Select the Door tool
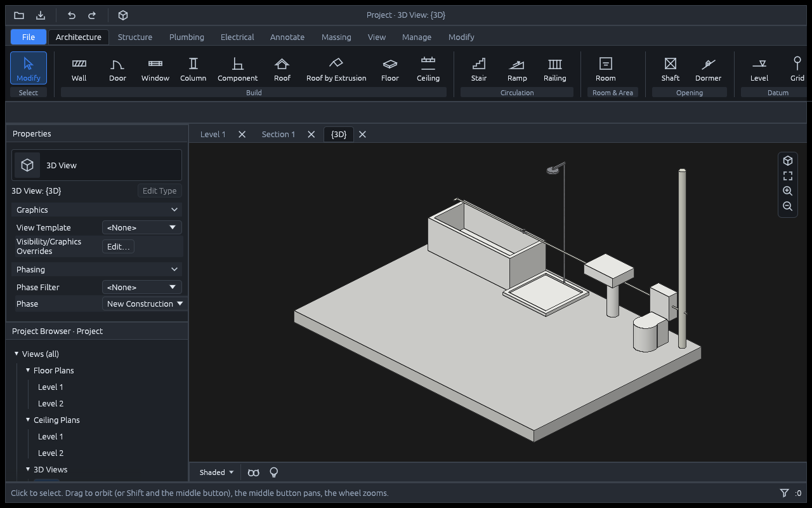The height and width of the screenshot is (508, 812). coord(117,69)
